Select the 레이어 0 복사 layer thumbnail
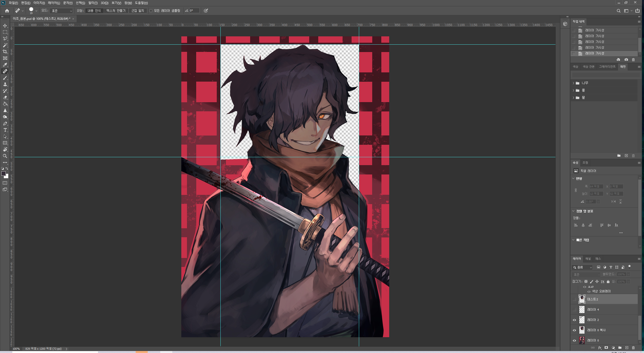 [x=582, y=330]
